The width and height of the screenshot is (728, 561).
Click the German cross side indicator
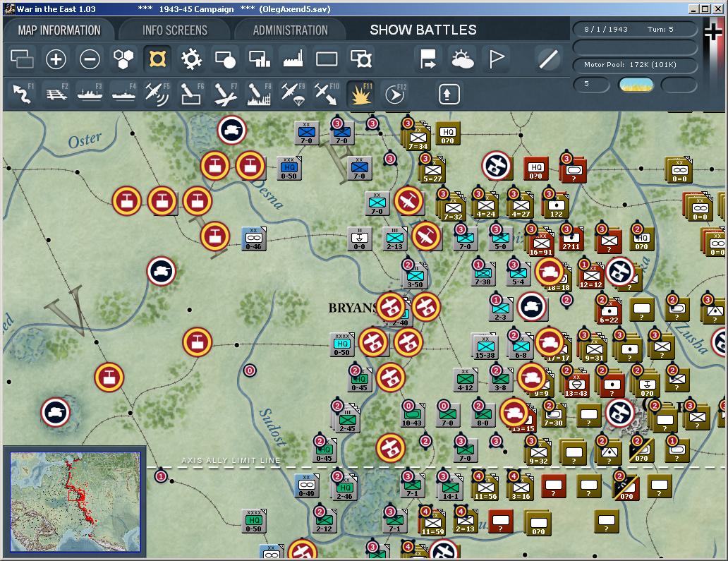click(712, 32)
